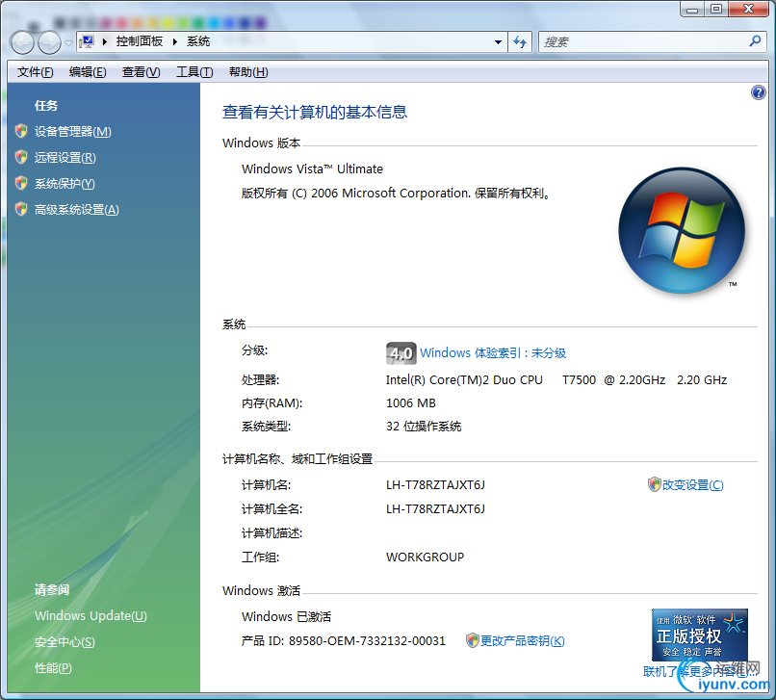Click shield icon beside 系统保护
Viewport: 776px width, 700px height.
click(x=21, y=183)
